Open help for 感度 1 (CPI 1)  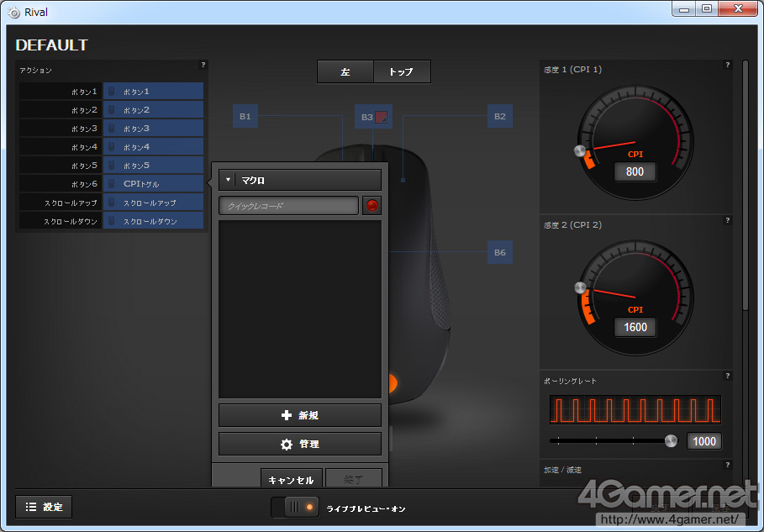click(x=728, y=65)
